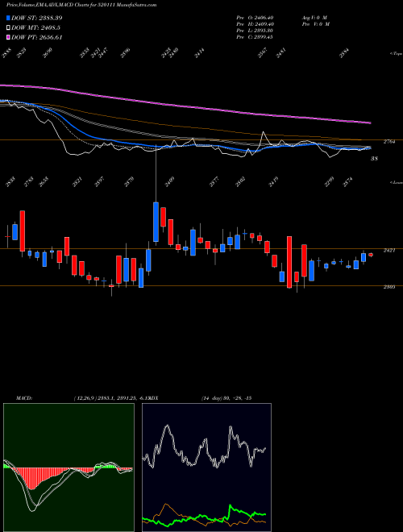Click the 2393 price level label at right

click(x=389, y=287)
